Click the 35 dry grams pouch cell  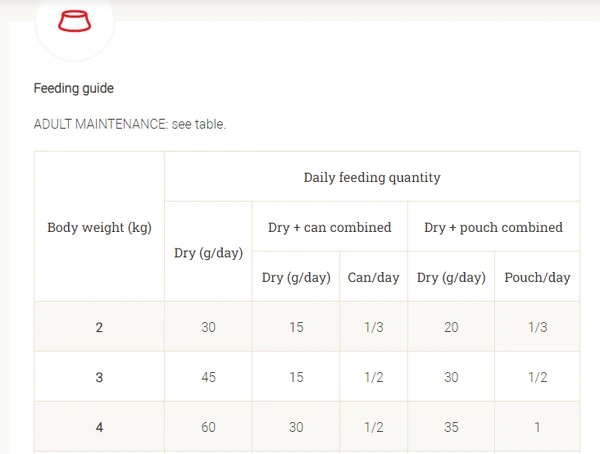point(451,427)
